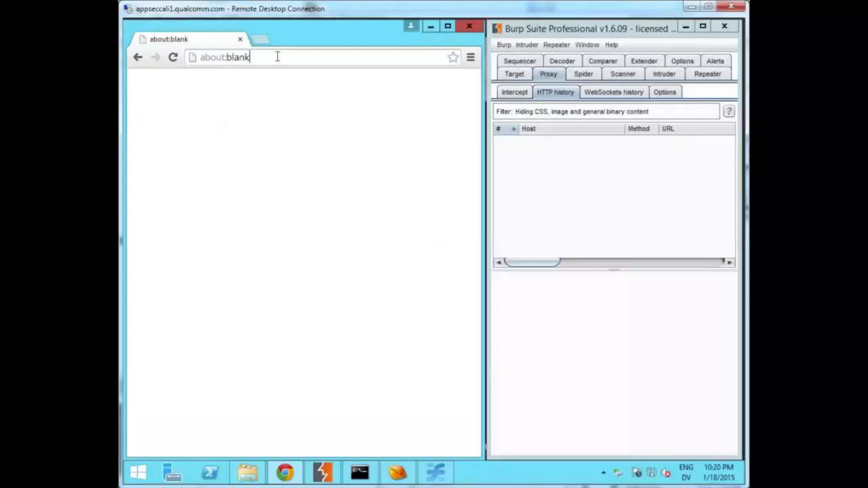Open Burp Suite from the taskbar

coord(323,472)
